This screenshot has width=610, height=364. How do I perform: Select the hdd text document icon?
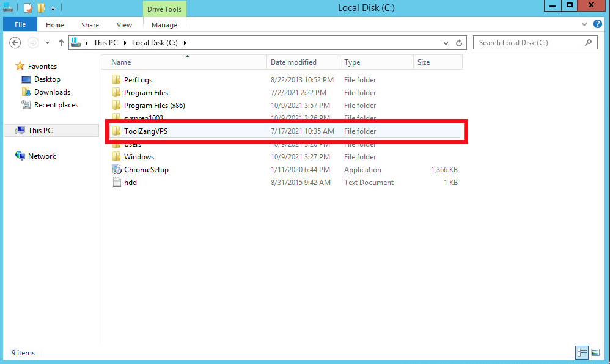117,183
